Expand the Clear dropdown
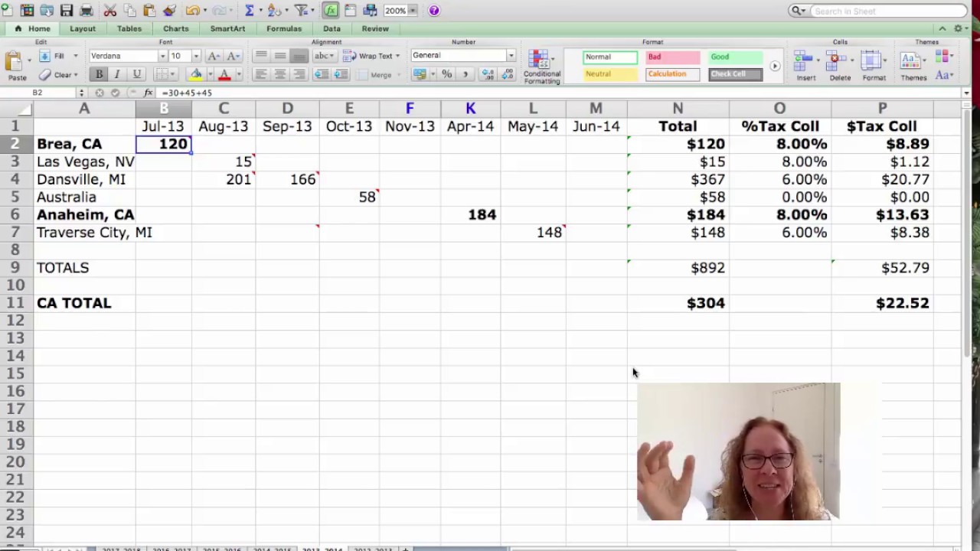Viewport: 980px width, 551px height. (x=75, y=75)
